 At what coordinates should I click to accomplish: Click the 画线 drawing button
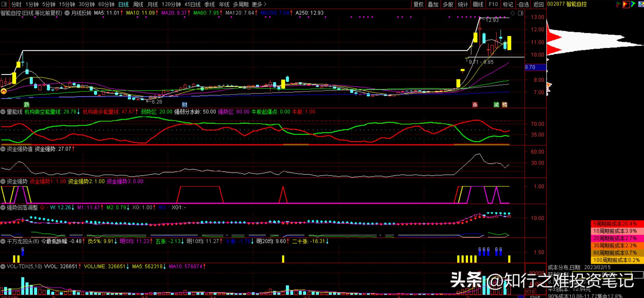click(478, 4)
